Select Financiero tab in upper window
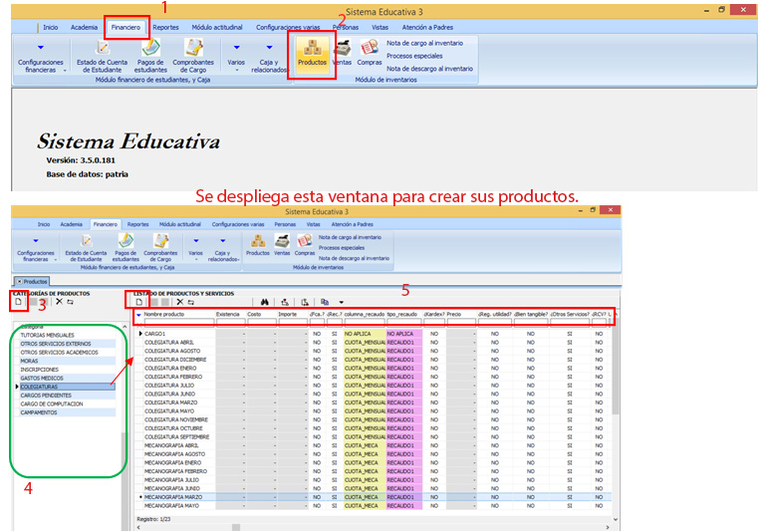The image size is (761, 532). [126, 27]
